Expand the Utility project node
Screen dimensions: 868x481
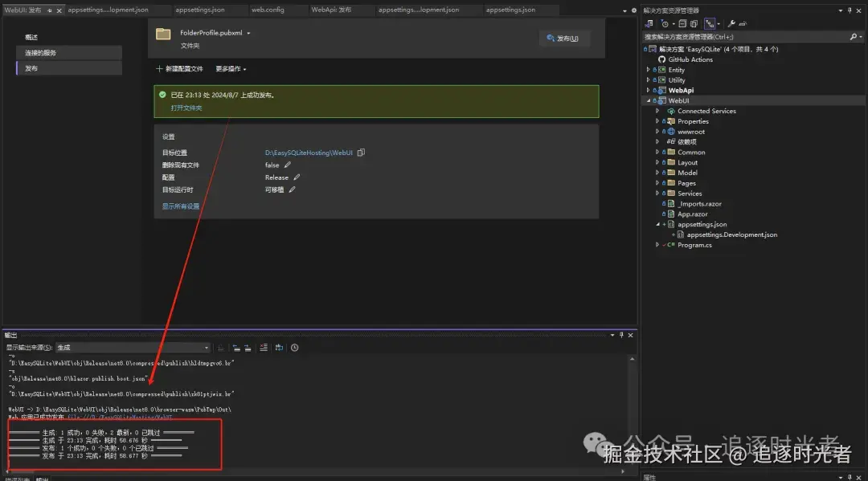(649, 80)
